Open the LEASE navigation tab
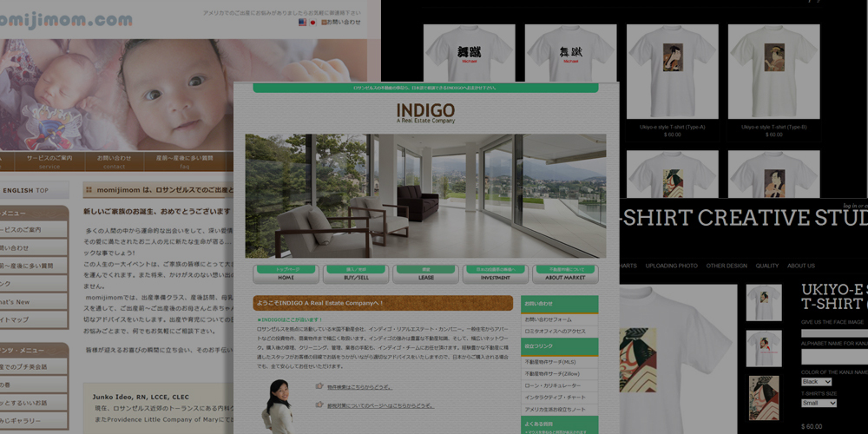868x434 pixels. 425,274
